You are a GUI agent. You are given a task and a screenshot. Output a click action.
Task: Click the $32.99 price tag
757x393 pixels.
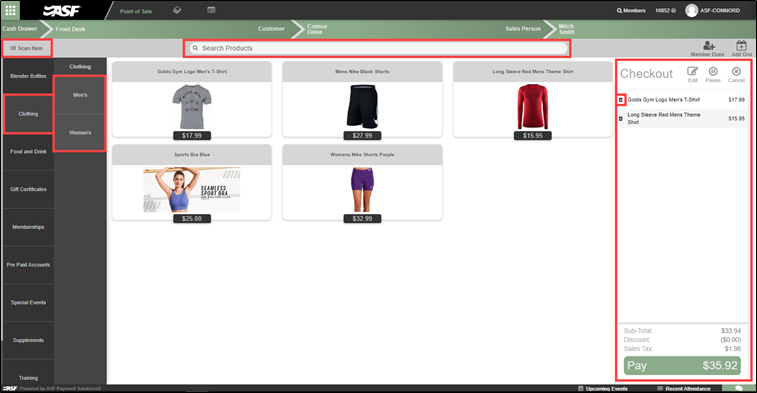click(362, 219)
